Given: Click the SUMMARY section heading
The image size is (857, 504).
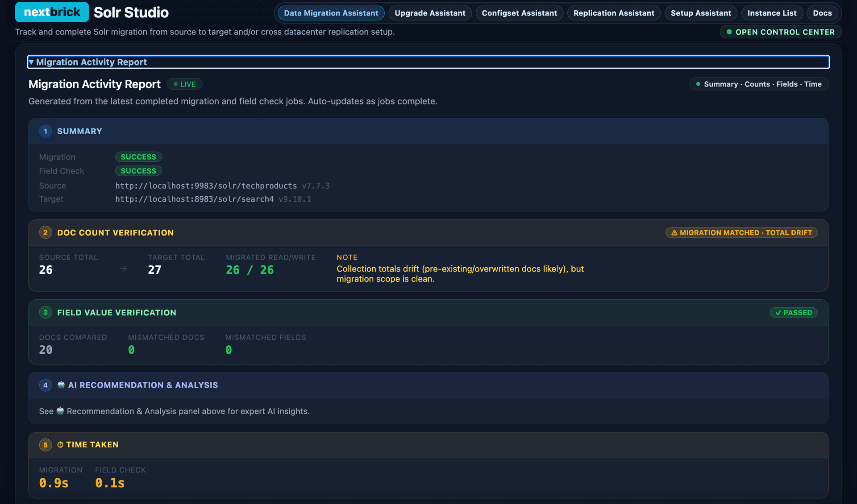Looking at the screenshot, I should point(79,131).
